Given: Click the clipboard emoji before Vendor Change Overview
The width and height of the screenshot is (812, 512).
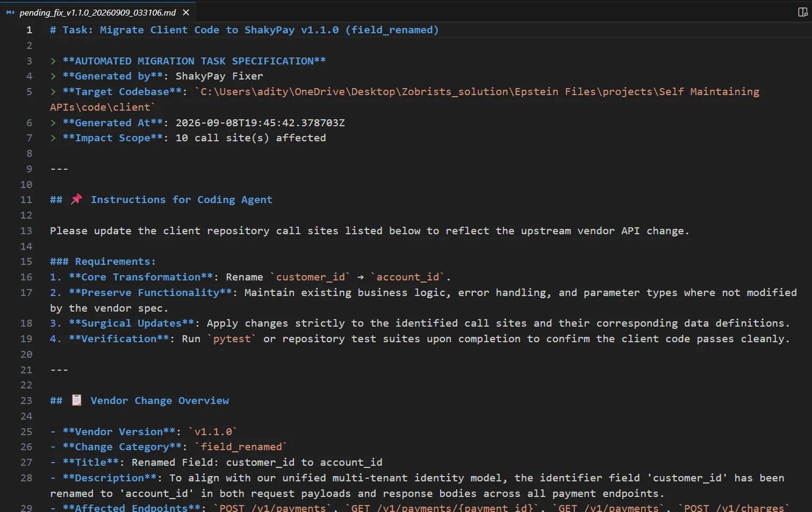Looking at the screenshot, I should pyautogui.click(x=77, y=400).
